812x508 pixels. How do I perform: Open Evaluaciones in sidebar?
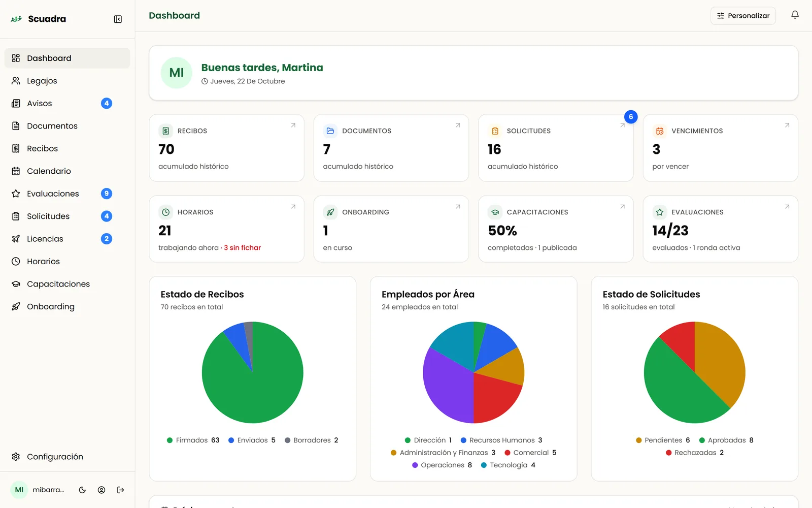tap(67, 194)
